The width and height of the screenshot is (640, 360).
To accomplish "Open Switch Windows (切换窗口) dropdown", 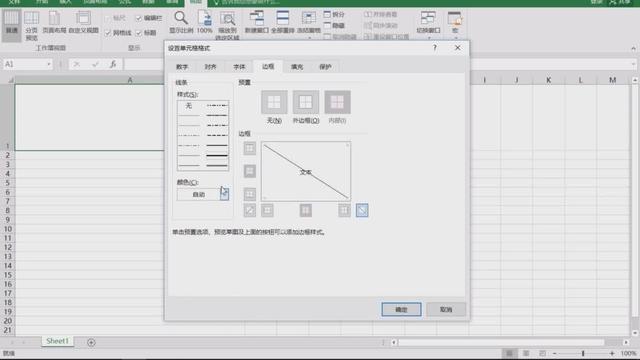I will tap(428, 24).
